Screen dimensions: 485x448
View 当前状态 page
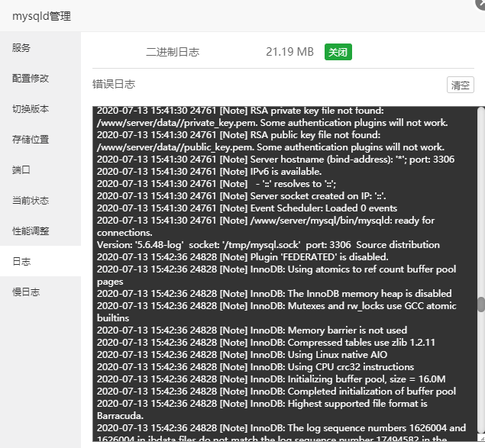(40, 201)
